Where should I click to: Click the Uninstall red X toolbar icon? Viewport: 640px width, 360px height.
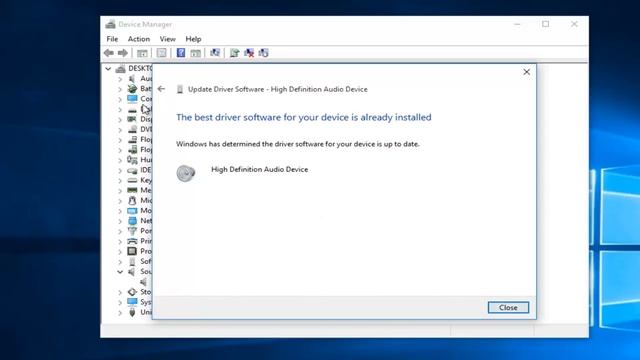[x=249, y=53]
